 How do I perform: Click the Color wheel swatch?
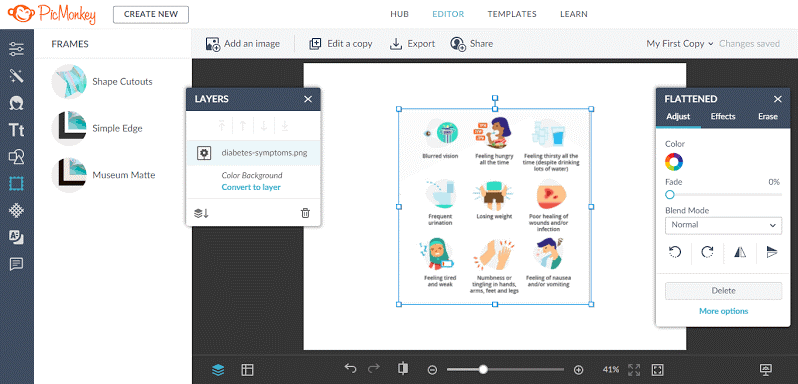(x=674, y=162)
